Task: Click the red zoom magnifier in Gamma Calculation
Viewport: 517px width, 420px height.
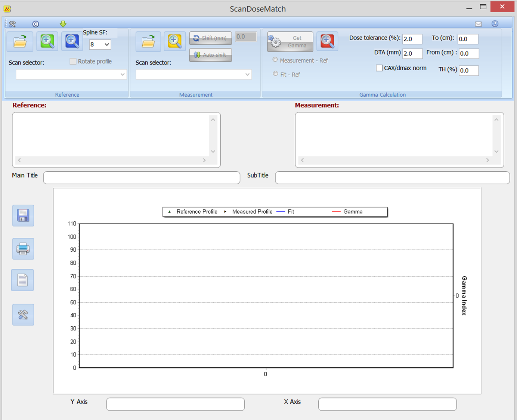Action: (327, 41)
